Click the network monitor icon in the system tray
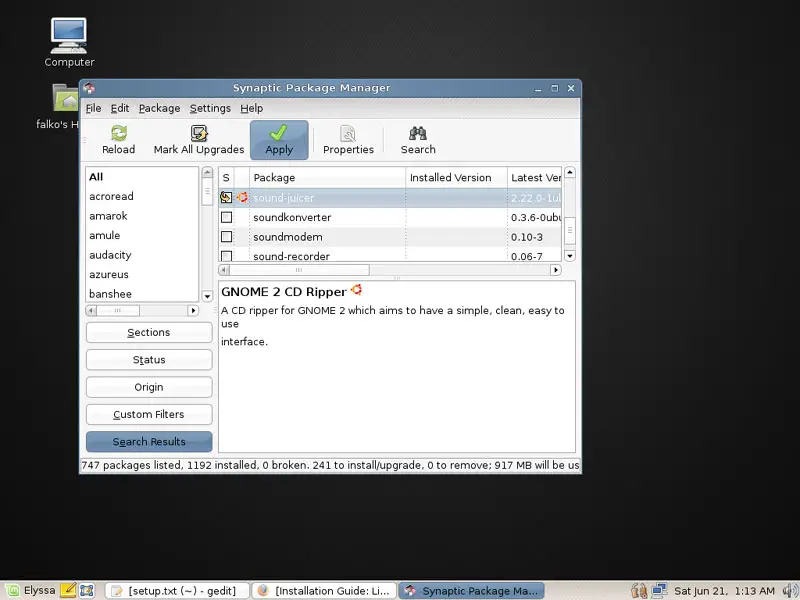Image resolution: width=800 pixels, height=600 pixels. (659, 591)
